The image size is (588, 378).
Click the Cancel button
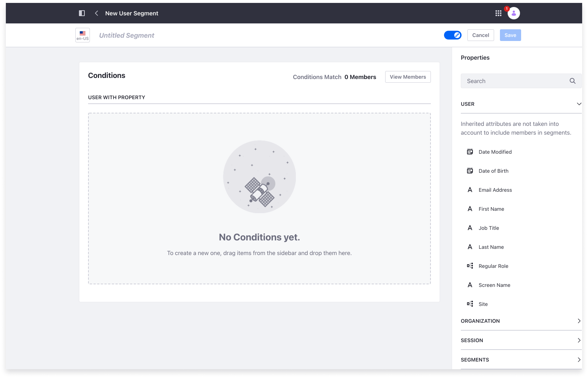point(481,35)
